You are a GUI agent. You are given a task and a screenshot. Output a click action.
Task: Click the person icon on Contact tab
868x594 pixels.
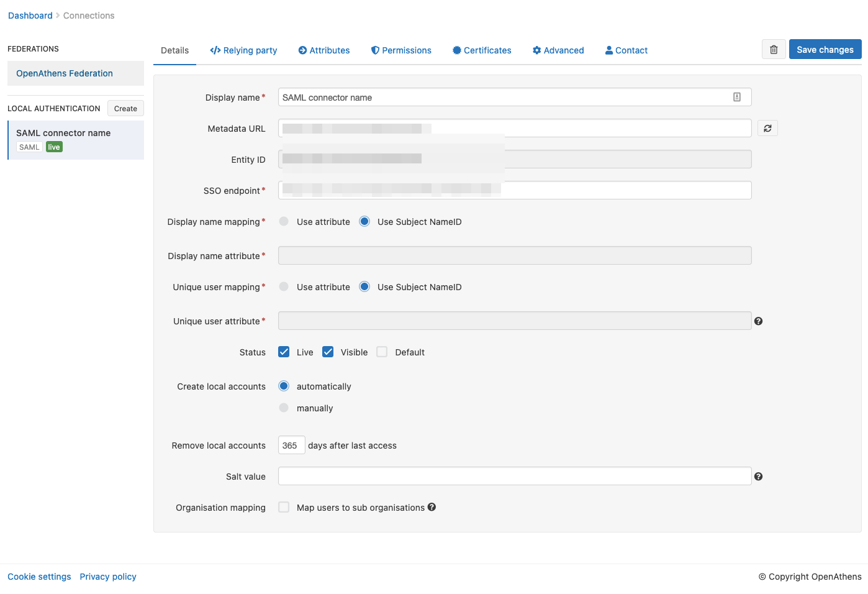pos(608,50)
